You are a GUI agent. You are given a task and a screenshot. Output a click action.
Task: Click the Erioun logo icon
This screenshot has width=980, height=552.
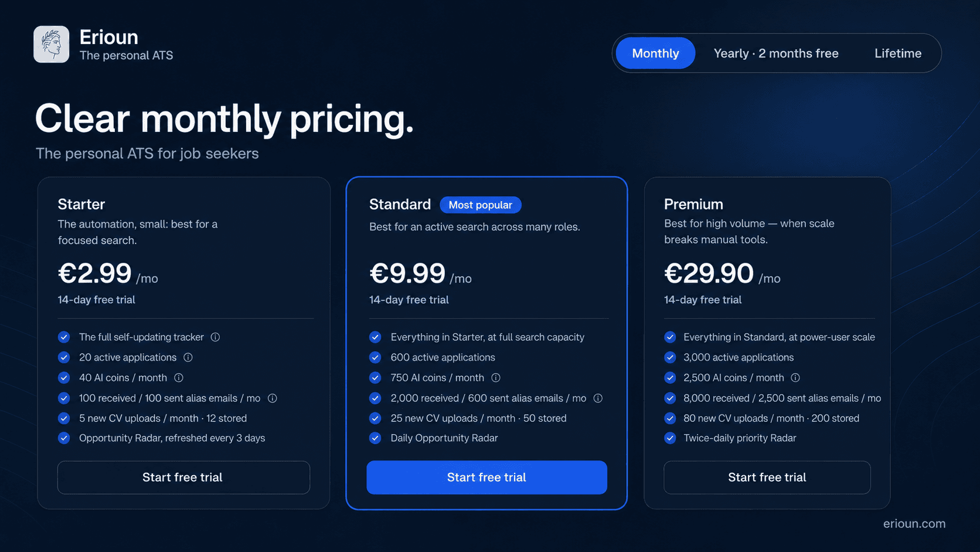pos(52,44)
